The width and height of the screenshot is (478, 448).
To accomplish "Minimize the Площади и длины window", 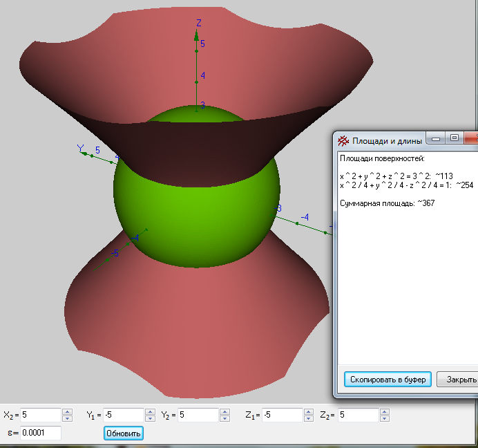I will click(x=435, y=138).
